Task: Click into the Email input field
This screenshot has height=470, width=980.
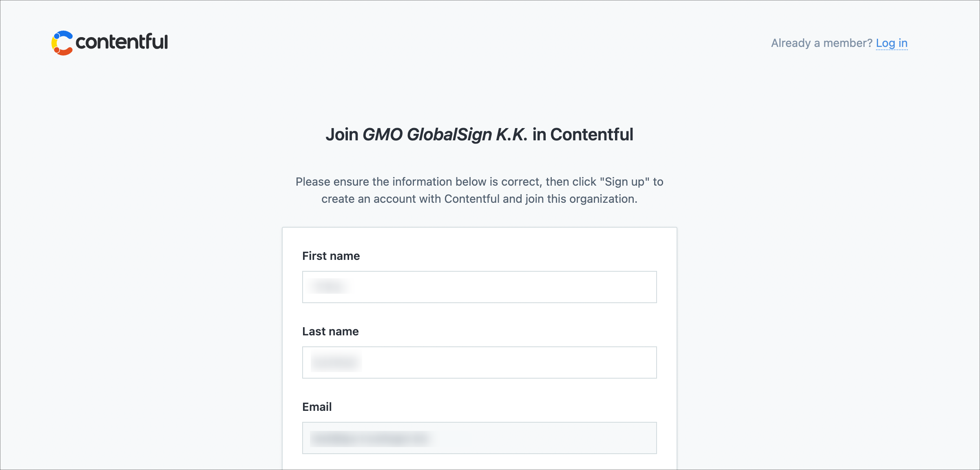Action: click(x=479, y=438)
